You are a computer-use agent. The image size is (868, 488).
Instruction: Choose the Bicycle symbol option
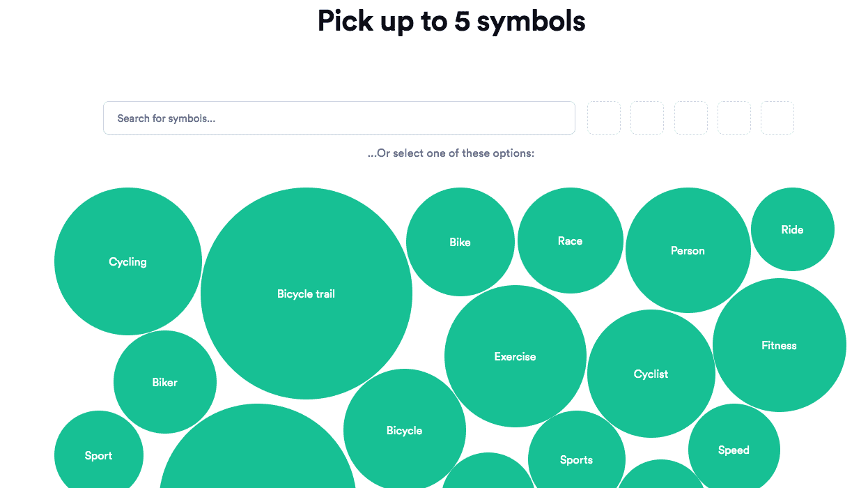pos(404,430)
